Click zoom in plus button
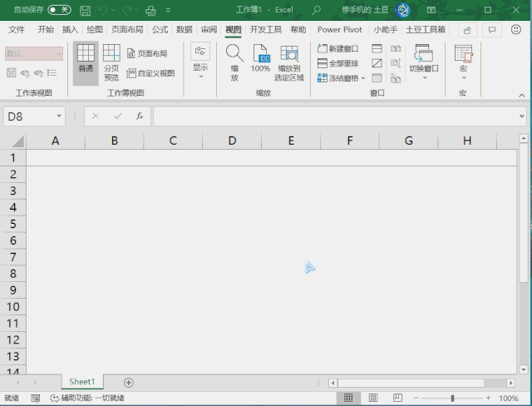Screen dimensions: 532x406 (x=488, y=398)
